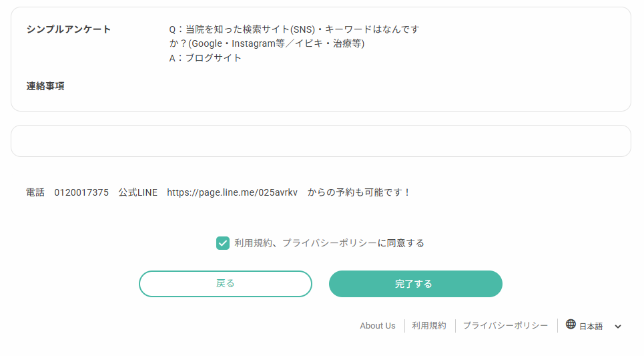Screen dimensions: 644x356
Task: Select the シンプルアンケート heading label
Action: tap(69, 29)
